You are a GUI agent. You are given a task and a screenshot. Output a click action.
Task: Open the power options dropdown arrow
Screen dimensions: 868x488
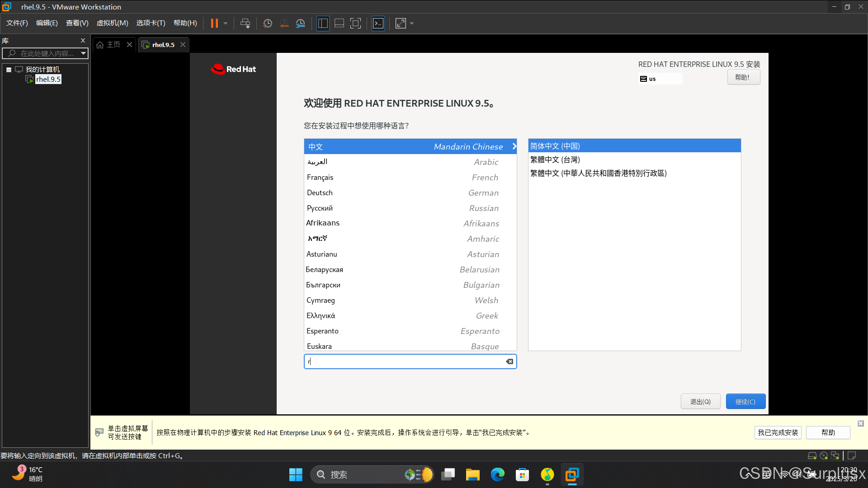point(226,23)
